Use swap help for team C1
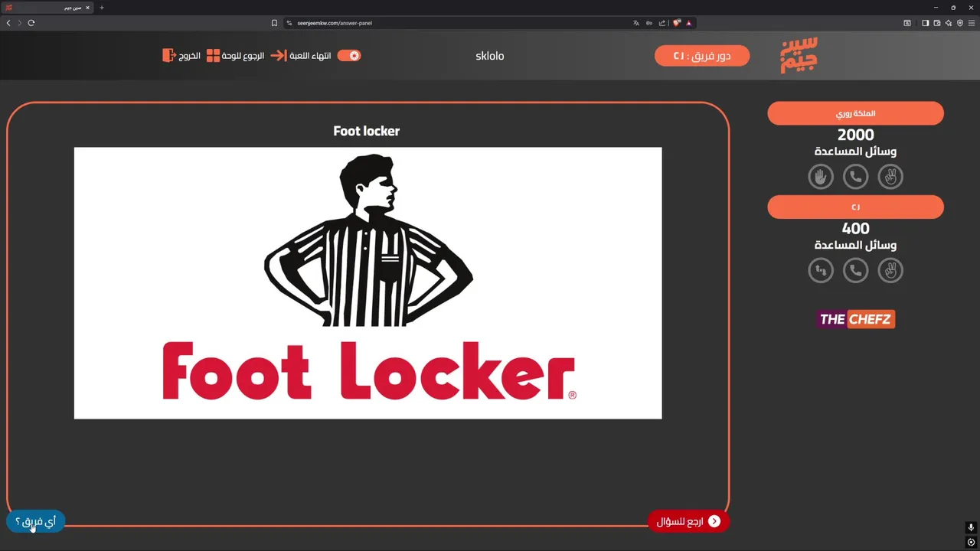The image size is (980, 551). click(821, 270)
